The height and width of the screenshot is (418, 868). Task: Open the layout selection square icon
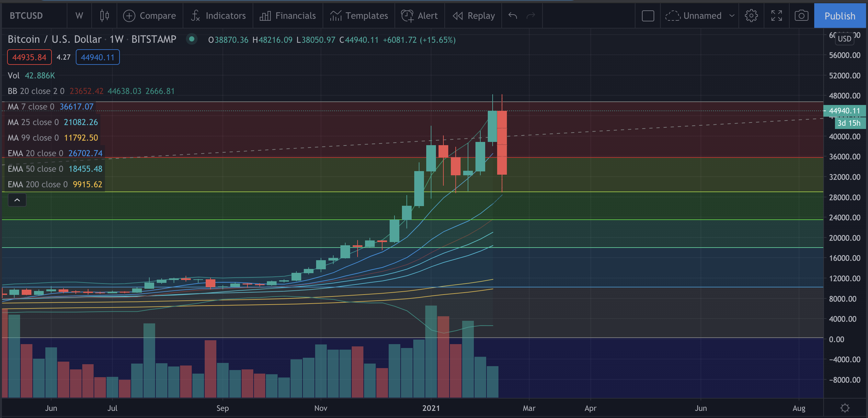[648, 16]
